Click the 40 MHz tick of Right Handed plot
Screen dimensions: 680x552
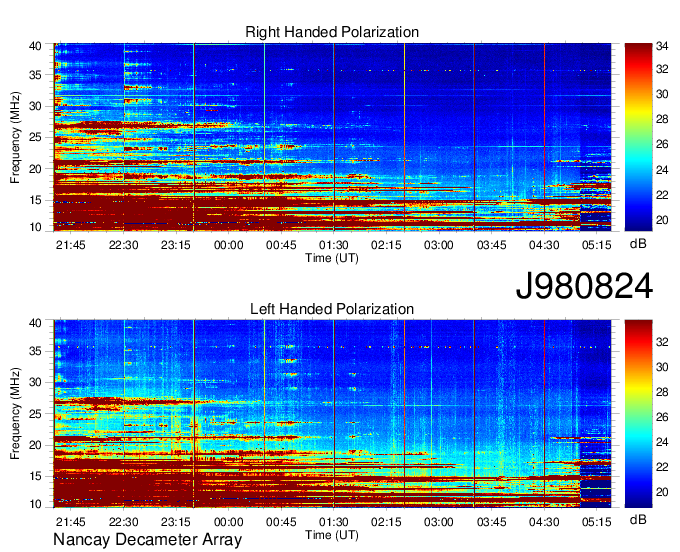[x=35, y=46]
